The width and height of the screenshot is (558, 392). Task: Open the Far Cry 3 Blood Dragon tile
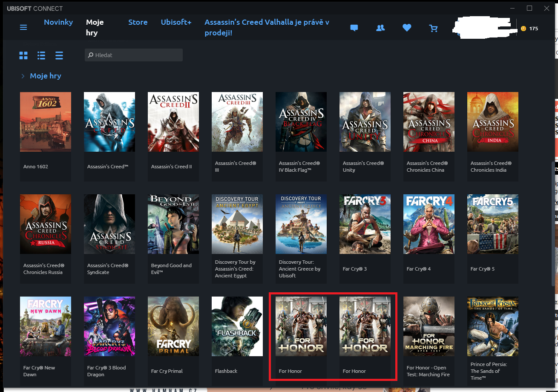(x=109, y=326)
